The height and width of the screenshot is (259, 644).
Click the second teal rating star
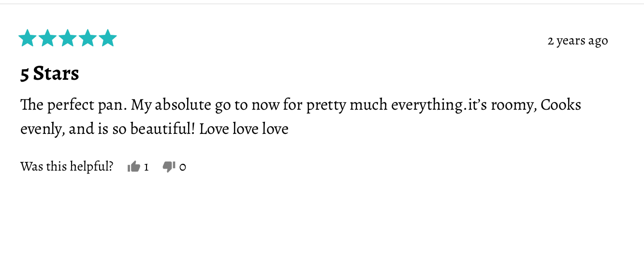[x=47, y=38]
